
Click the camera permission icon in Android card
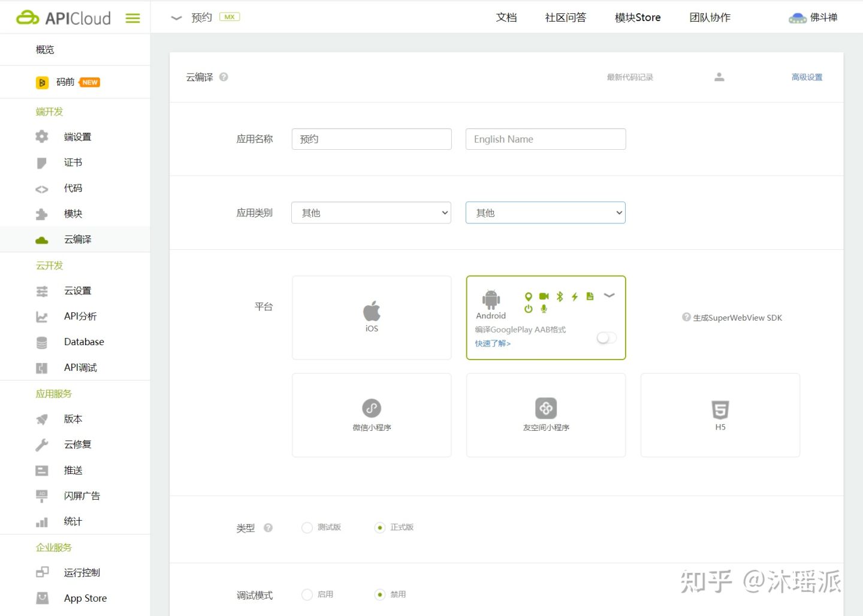click(x=544, y=297)
